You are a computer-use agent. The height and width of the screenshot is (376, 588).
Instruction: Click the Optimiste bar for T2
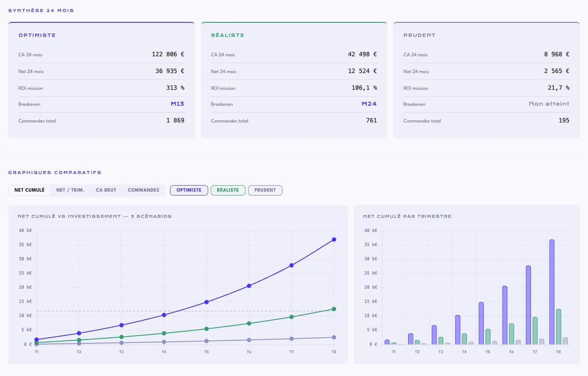coord(411,339)
